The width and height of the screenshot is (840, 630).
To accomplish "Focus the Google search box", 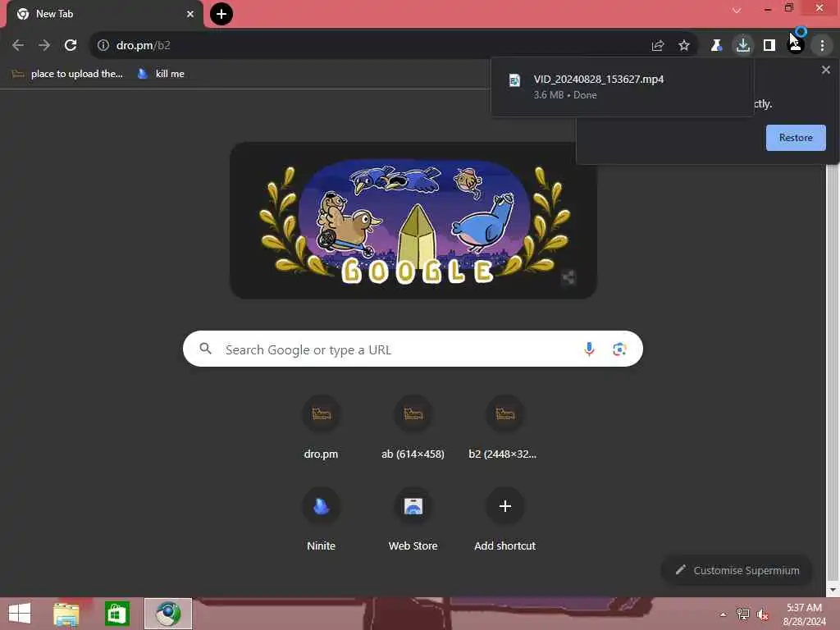I will pyautogui.click(x=413, y=349).
